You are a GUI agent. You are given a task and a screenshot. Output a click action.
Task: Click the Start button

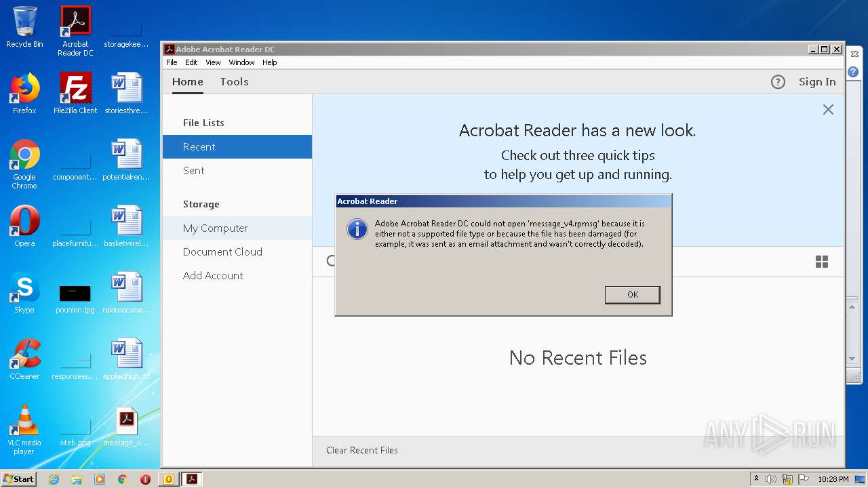19,479
